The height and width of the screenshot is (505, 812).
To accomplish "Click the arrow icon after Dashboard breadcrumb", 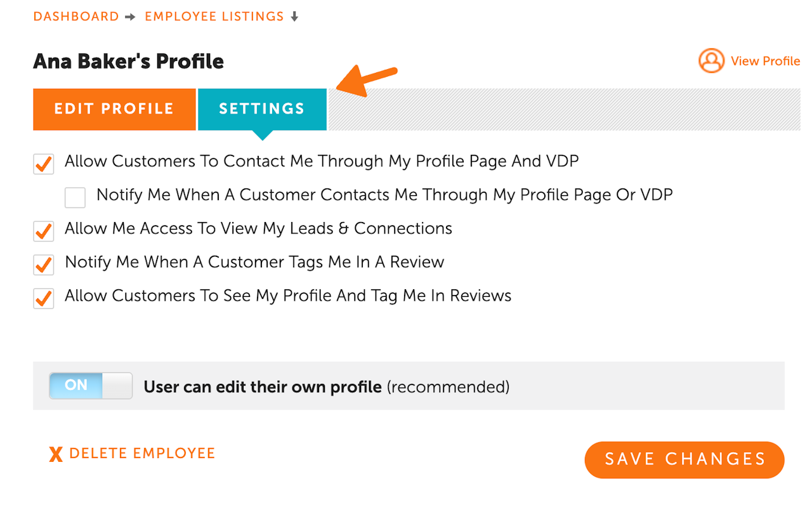I will coord(130,17).
